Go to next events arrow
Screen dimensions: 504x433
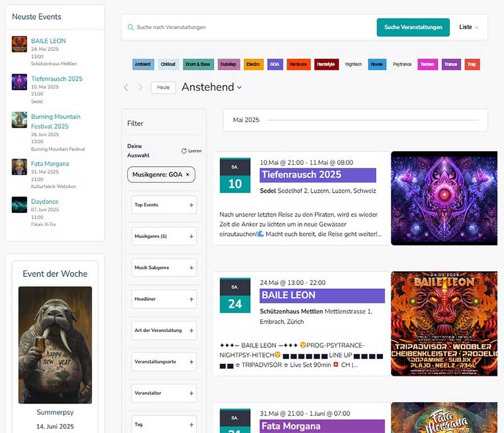click(140, 87)
